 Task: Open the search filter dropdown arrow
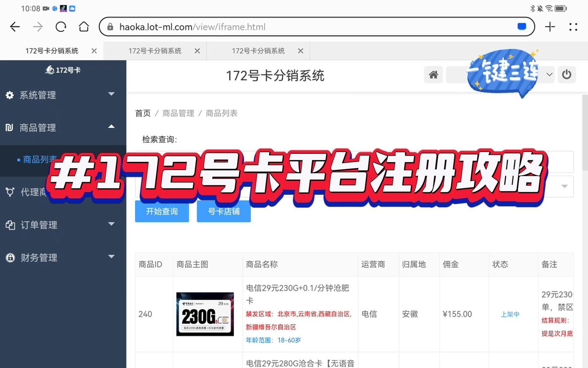click(x=564, y=186)
